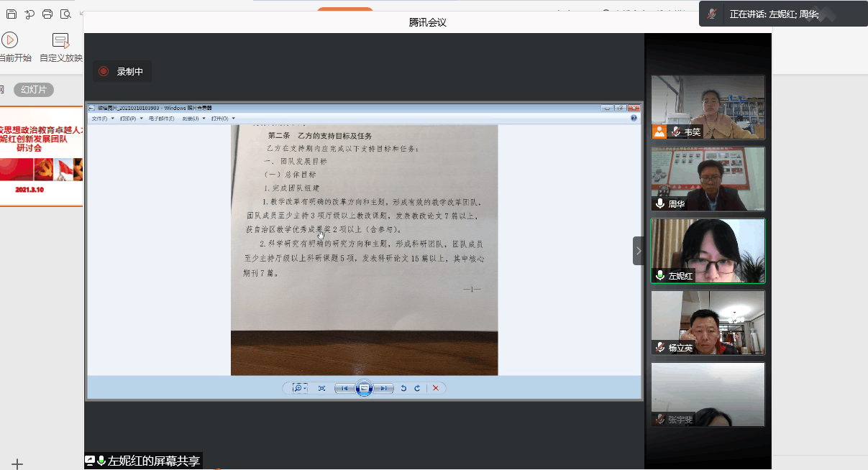Rotate the photo clockwise in viewer
This screenshot has width=868, height=470.
pos(416,388)
